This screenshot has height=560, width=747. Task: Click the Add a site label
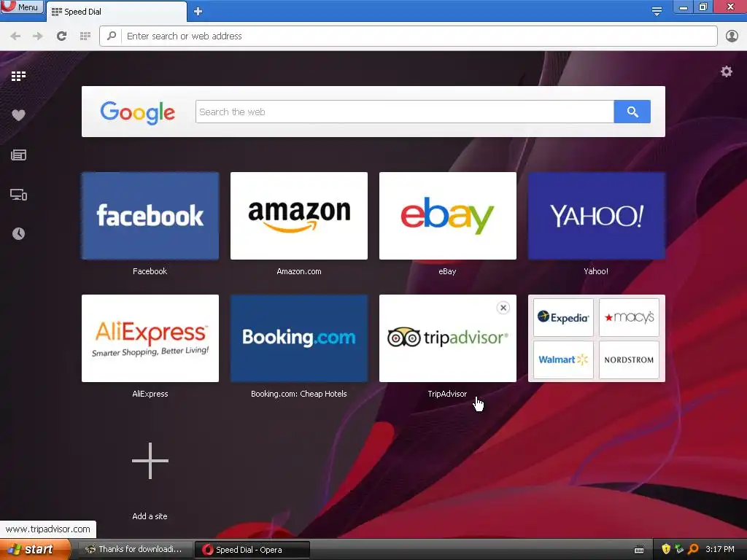[150, 516]
